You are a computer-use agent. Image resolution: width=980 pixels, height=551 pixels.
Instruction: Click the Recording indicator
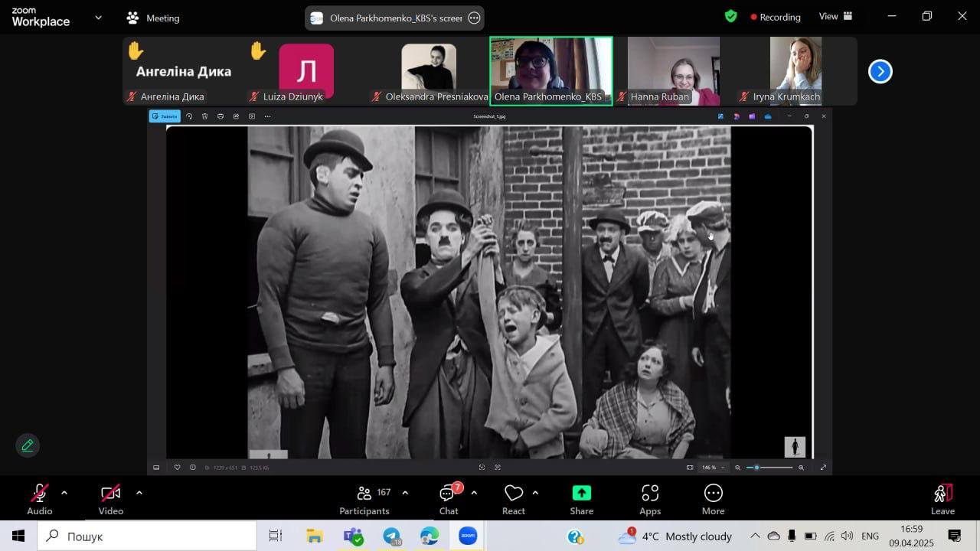click(x=775, y=17)
